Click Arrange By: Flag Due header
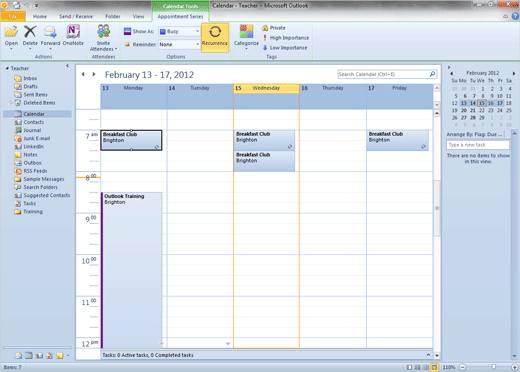The image size is (520, 372). tap(474, 134)
